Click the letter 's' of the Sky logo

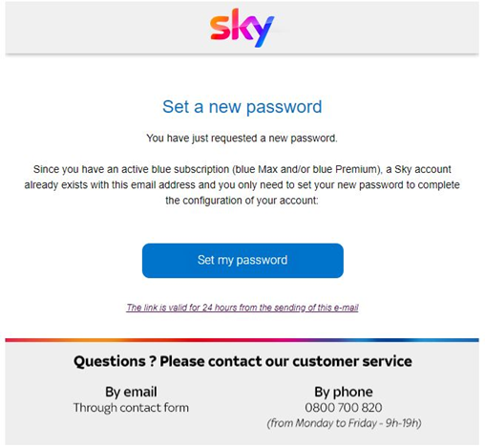click(x=220, y=29)
